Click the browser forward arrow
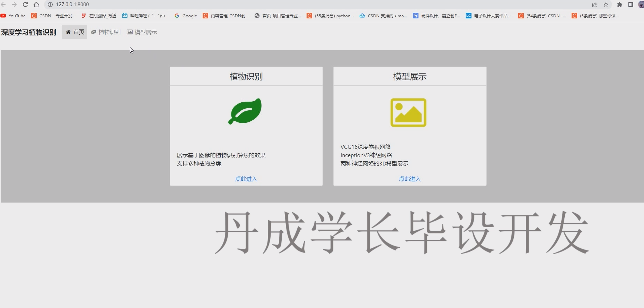 14,5
